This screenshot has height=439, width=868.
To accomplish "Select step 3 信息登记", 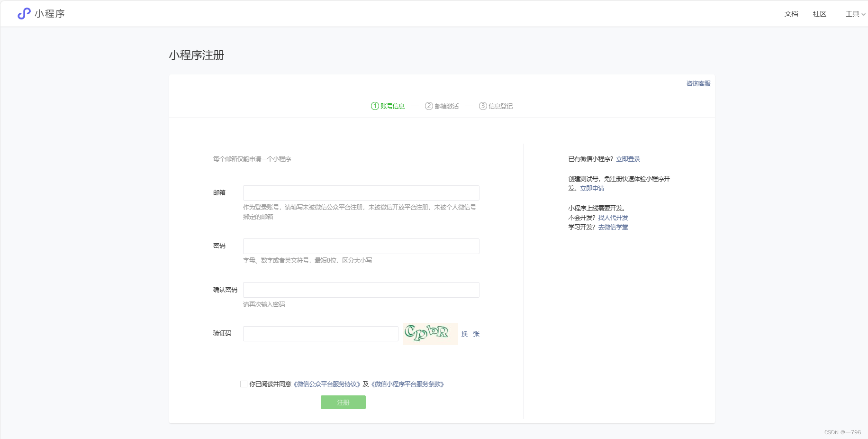I will (496, 106).
